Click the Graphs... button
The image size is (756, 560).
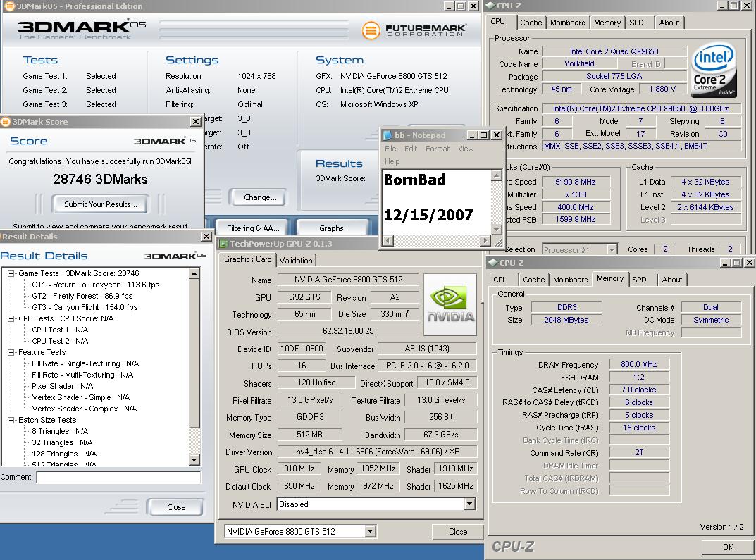point(334,228)
